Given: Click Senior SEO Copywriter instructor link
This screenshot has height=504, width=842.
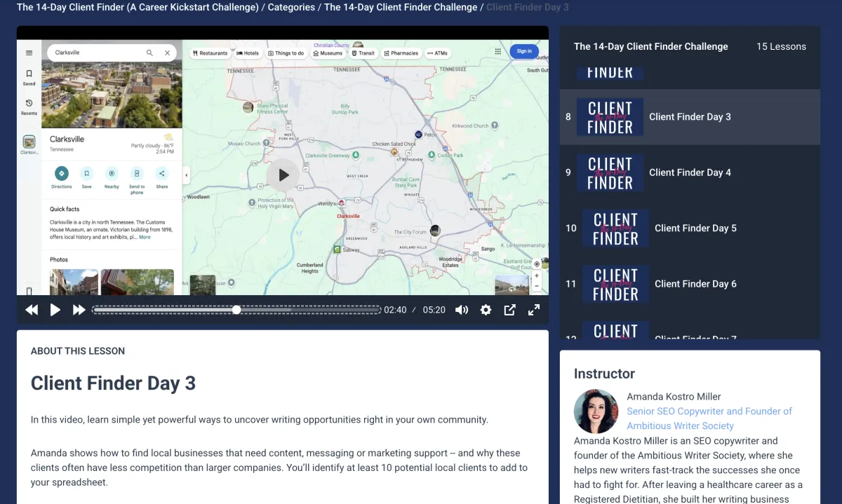Looking at the screenshot, I should 709,418.
